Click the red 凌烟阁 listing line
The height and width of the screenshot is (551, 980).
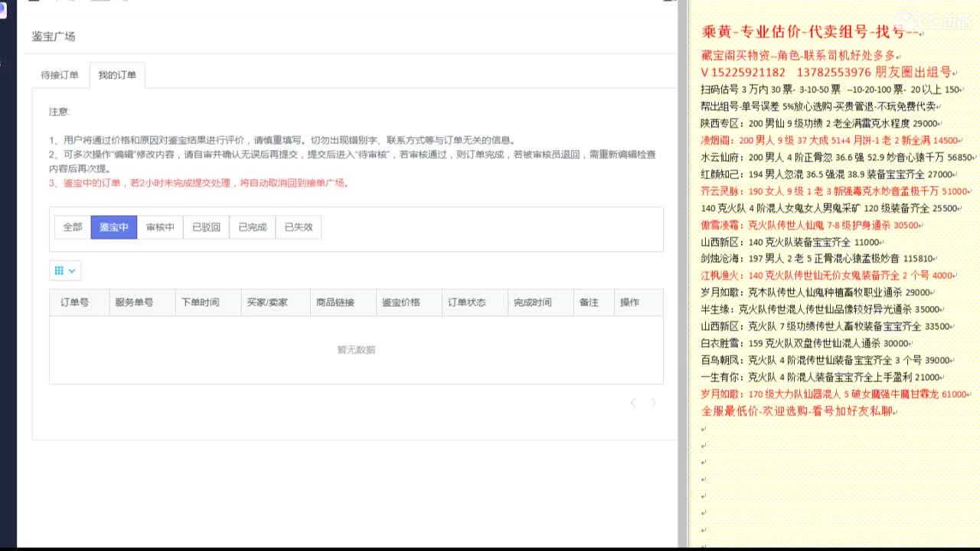point(830,140)
